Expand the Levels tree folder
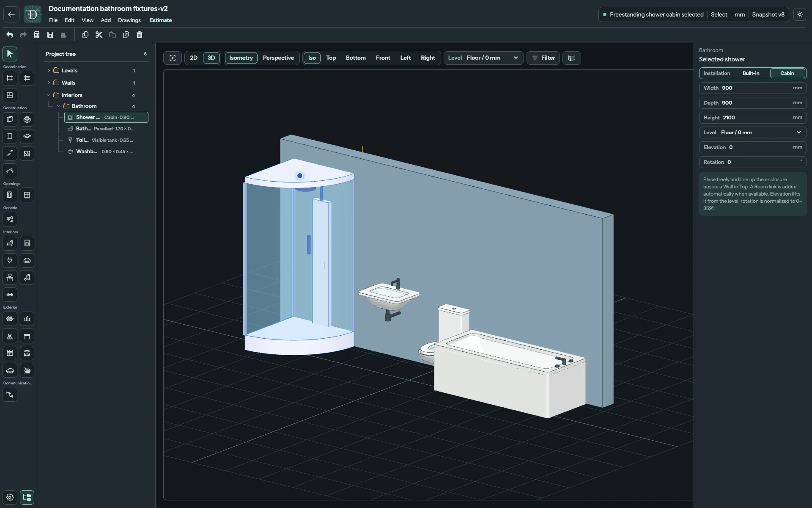This screenshot has height=508, width=812. point(49,71)
